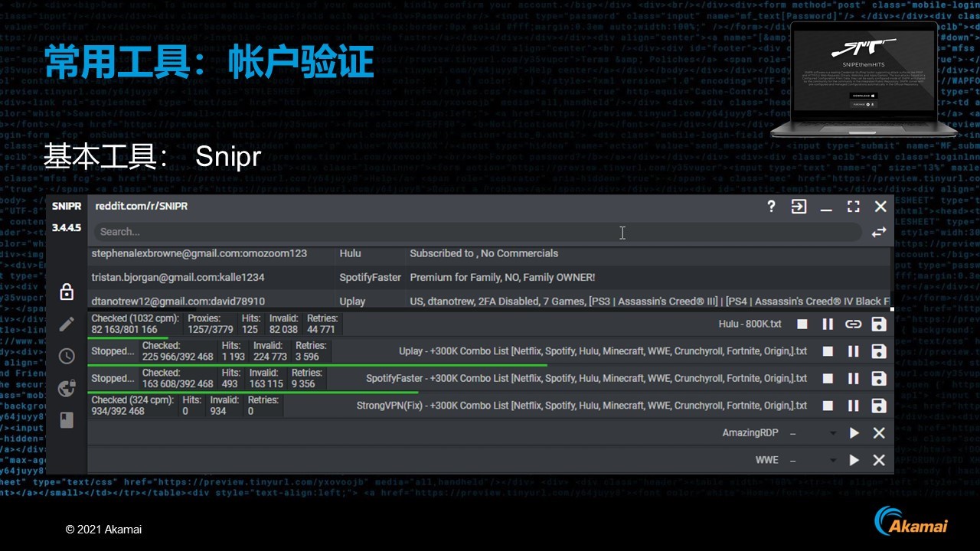Start the AmazingRDP job with play button

pyautogui.click(x=854, y=433)
